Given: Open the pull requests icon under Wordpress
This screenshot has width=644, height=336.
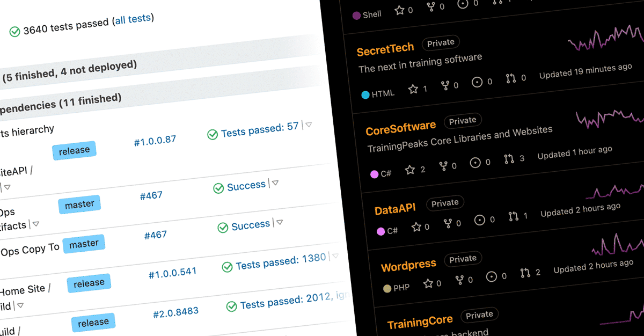Looking at the screenshot, I should click(x=525, y=273).
